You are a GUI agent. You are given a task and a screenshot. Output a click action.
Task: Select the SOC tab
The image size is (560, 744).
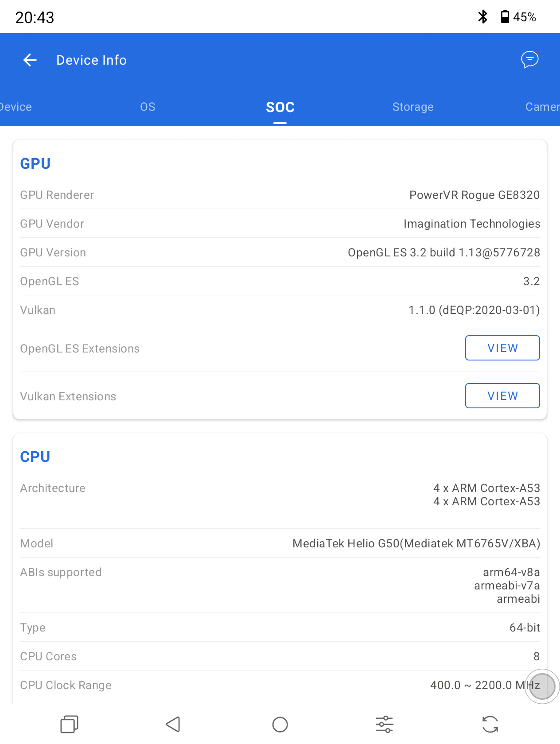pos(280,107)
